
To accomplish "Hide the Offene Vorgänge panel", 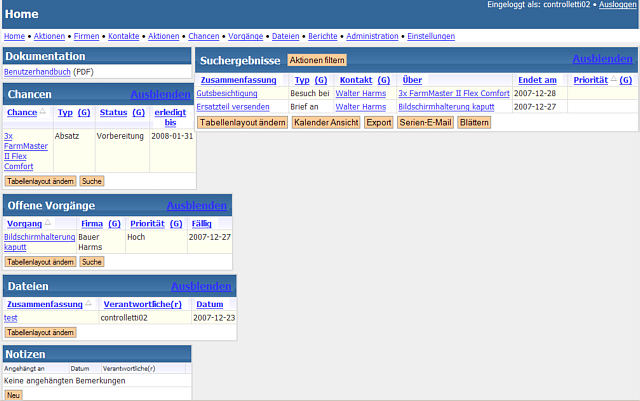I will pyautogui.click(x=197, y=205).
